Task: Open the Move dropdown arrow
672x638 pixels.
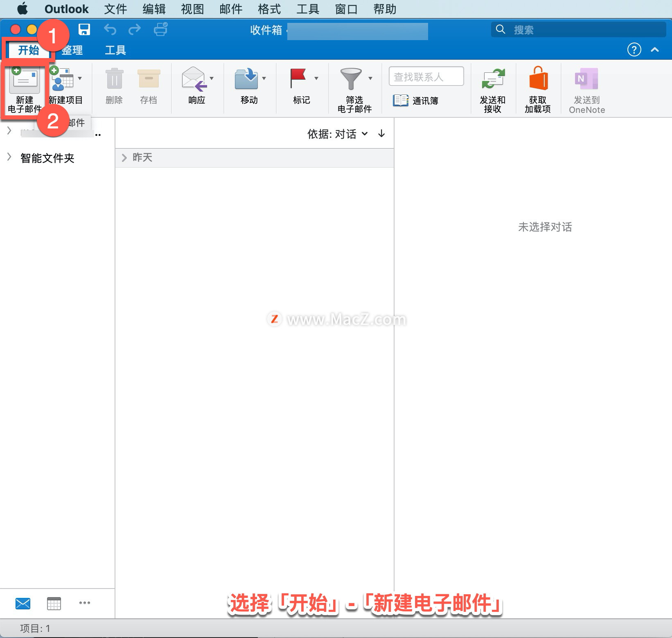Action: click(x=264, y=78)
